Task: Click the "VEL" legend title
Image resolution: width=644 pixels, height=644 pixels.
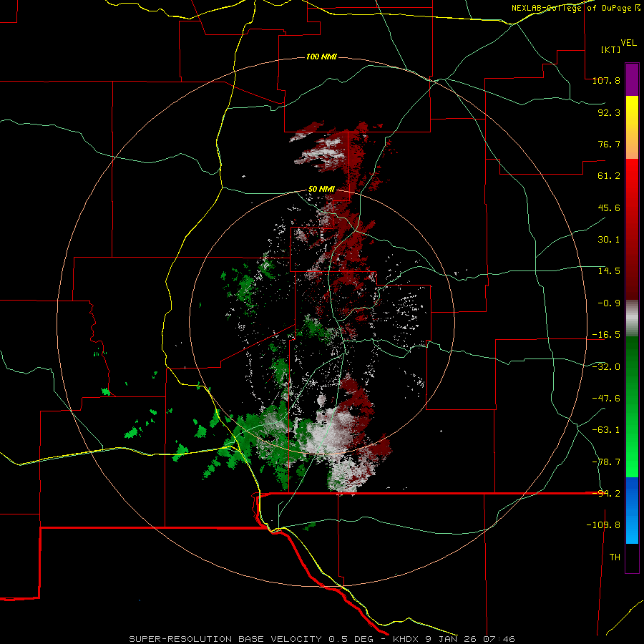Action: pyautogui.click(x=628, y=43)
